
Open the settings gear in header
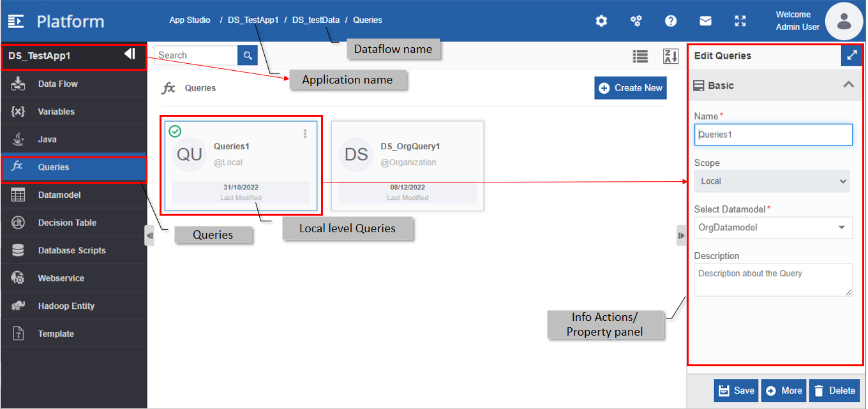[x=601, y=21]
